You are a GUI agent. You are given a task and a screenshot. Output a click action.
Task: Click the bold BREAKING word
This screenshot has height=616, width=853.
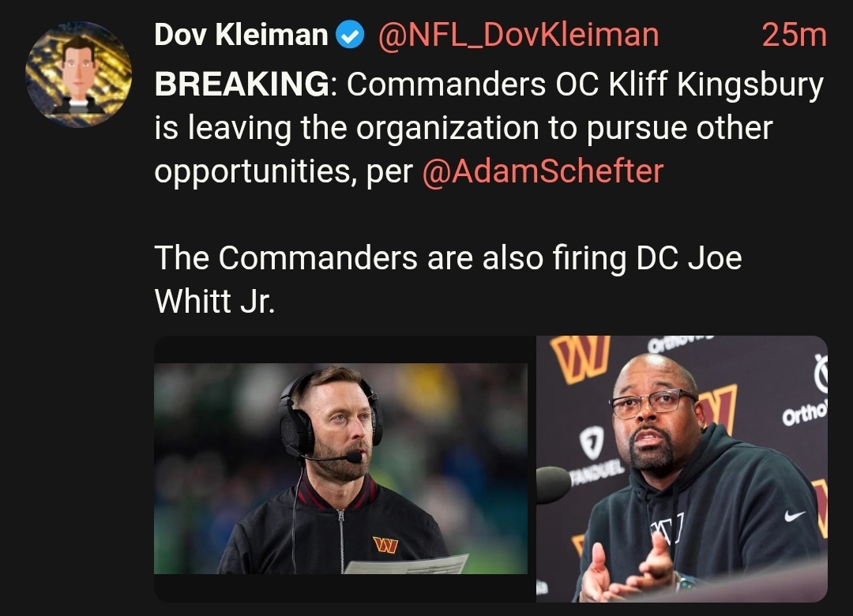pyautogui.click(x=242, y=84)
